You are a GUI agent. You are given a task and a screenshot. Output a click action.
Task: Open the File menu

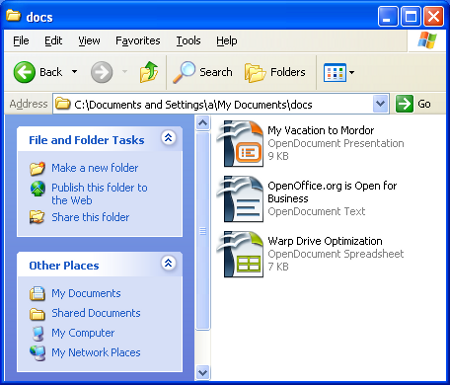pos(21,41)
